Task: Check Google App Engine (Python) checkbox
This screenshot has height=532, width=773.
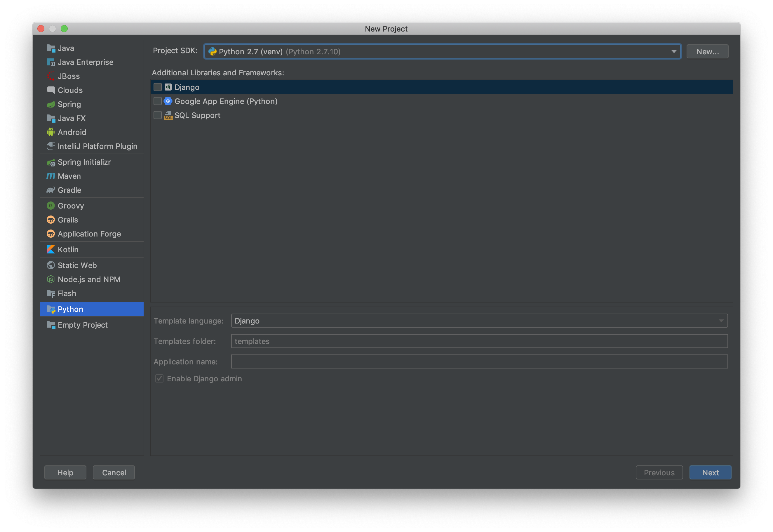Action: pos(158,101)
